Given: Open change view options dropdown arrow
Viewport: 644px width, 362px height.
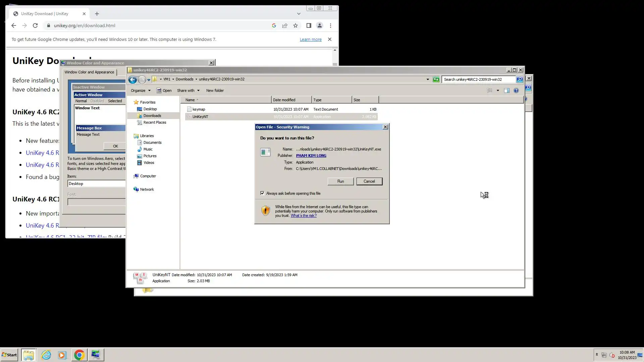Looking at the screenshot, I should [x=498, y=90].
